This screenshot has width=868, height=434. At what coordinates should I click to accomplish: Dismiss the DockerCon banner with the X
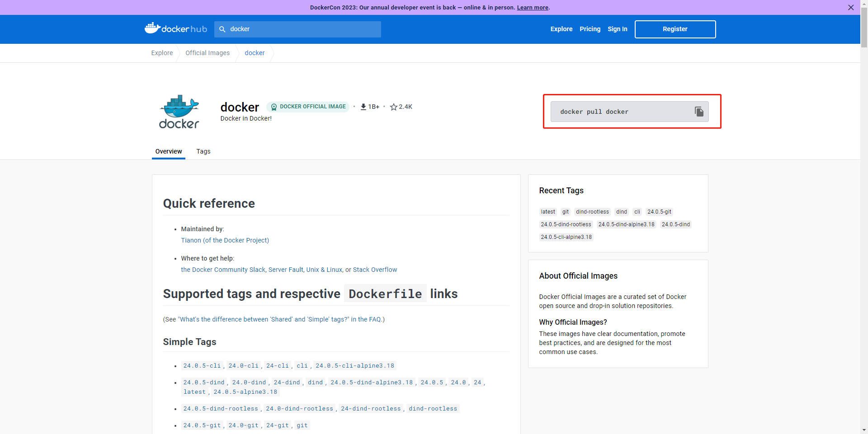coord(851,8)
